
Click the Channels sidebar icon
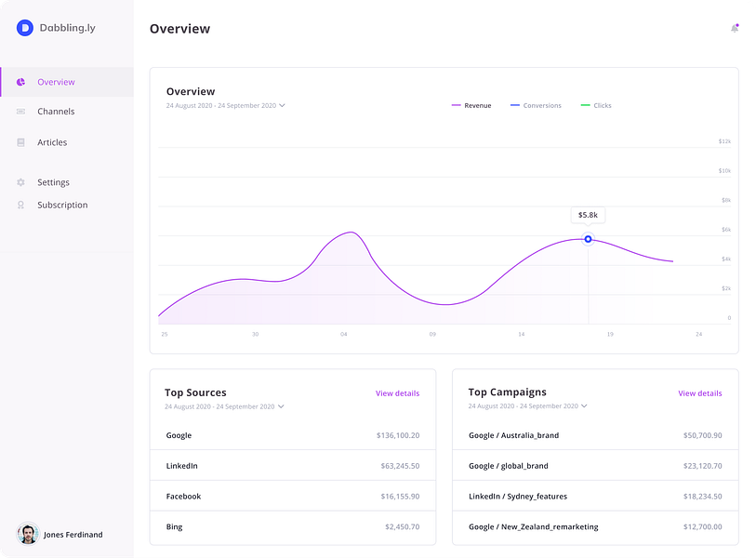[x=20, y=112]
